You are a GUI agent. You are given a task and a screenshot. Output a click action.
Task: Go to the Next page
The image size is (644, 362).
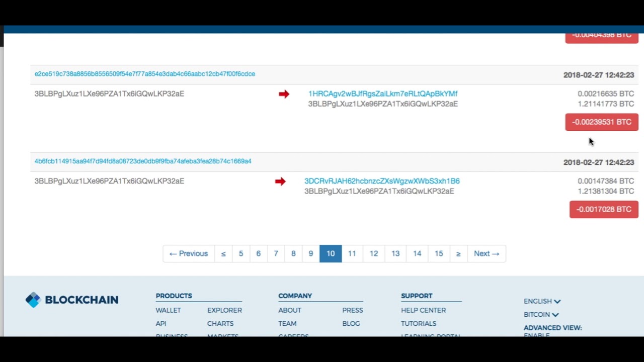point(487,254)
